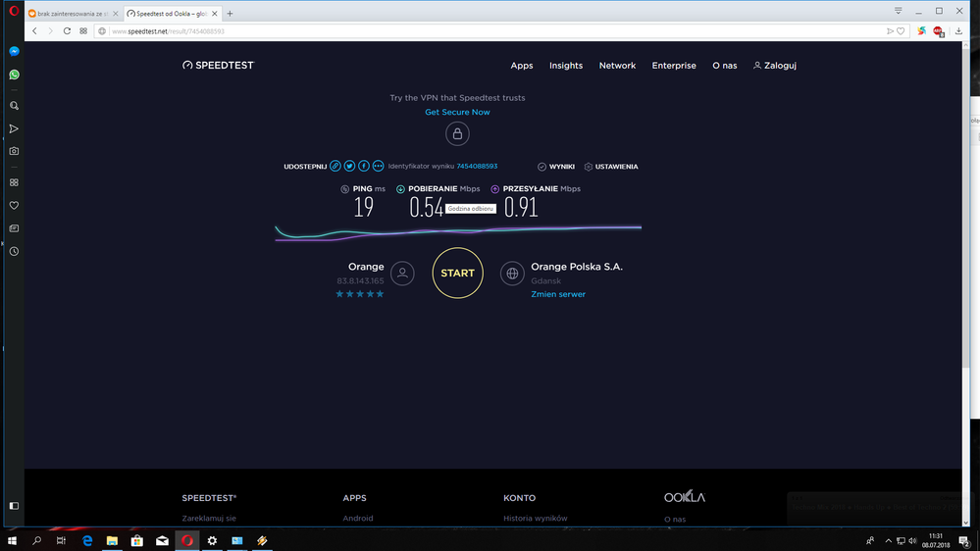Open Microsoft Store from taskbar
The height and width of the screenshot is (551, 980).
point(137,540)
